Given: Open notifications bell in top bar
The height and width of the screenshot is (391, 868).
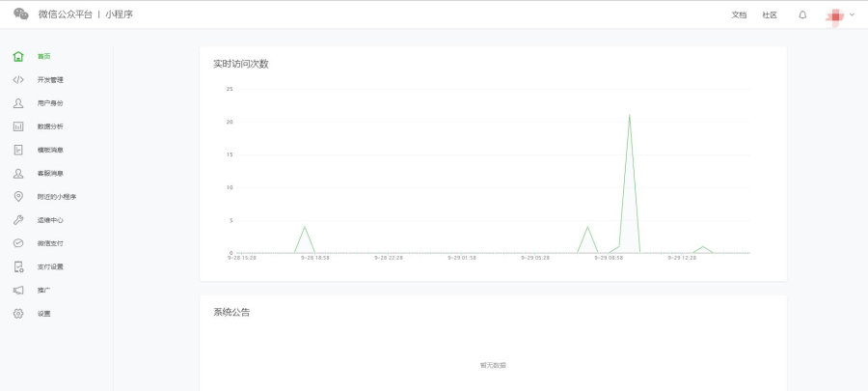Looking at the screenshot, I should pyautogui.click(x=802, y=14).
